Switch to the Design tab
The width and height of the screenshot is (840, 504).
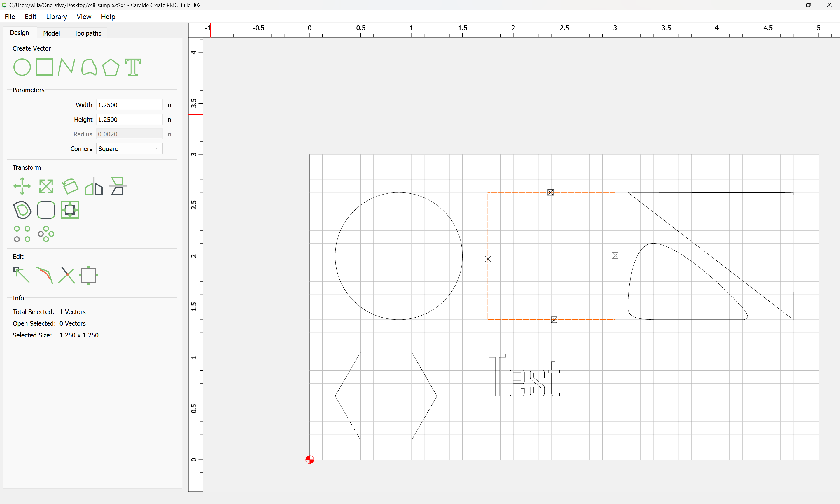(x=19, y=33)
